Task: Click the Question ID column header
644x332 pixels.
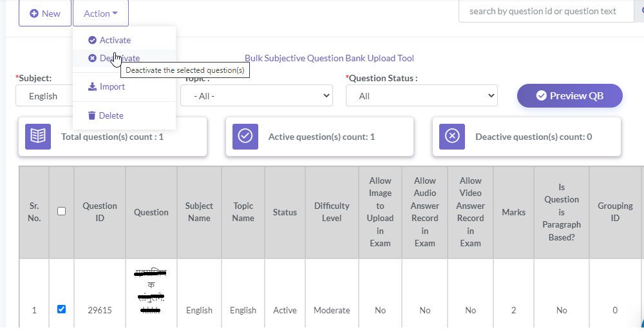Action: click(100, 212)
